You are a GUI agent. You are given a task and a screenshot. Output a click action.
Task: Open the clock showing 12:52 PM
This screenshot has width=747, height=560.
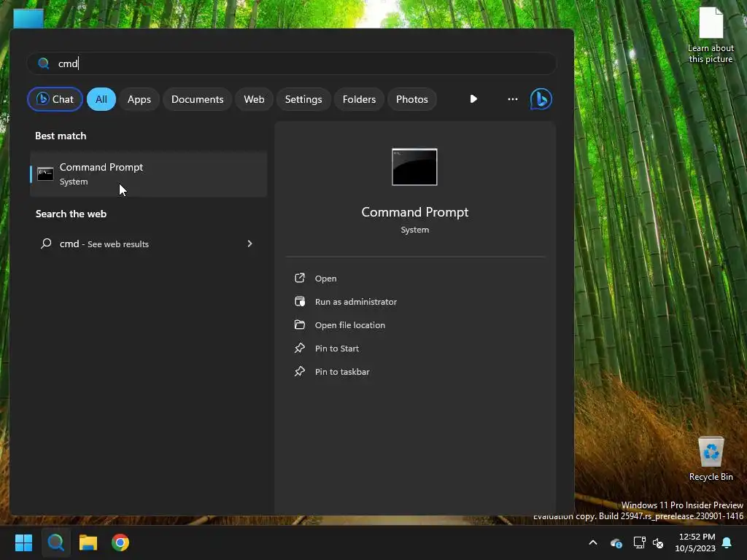coord(695,542)
